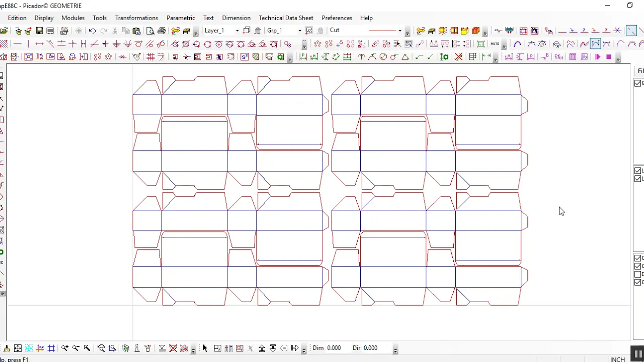Click the zoom-in magnifier icon in bottom toolbar
This screenshot has height=362, width=644.
tap(65, 348)
